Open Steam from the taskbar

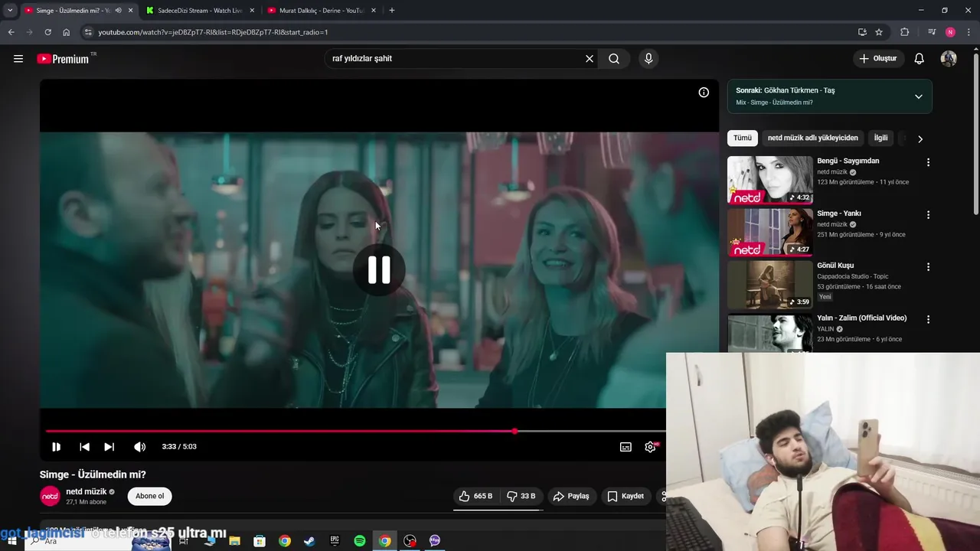tap(309, 541)
